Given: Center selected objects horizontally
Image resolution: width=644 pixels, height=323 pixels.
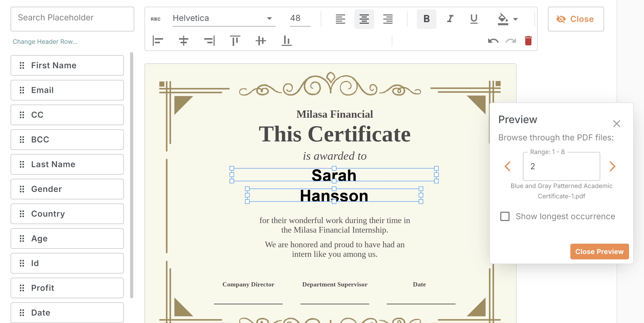Looking at the screenshot, I should (x=183, y=41).
